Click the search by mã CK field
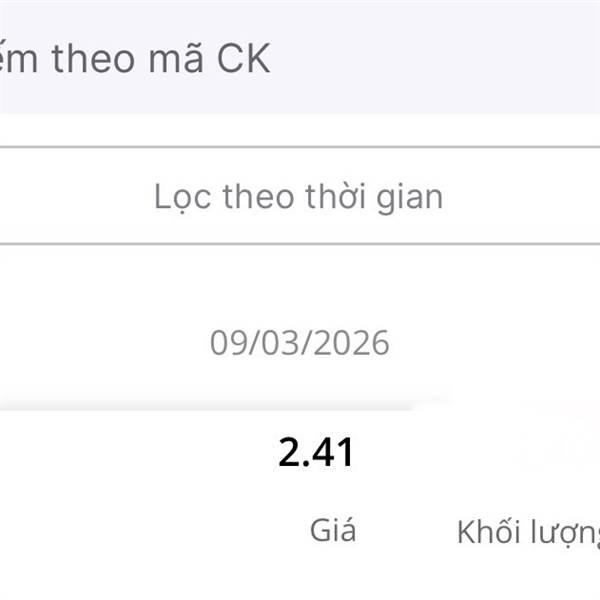The width and height of the screenshot is (600, 600). (x=300, y=58)
